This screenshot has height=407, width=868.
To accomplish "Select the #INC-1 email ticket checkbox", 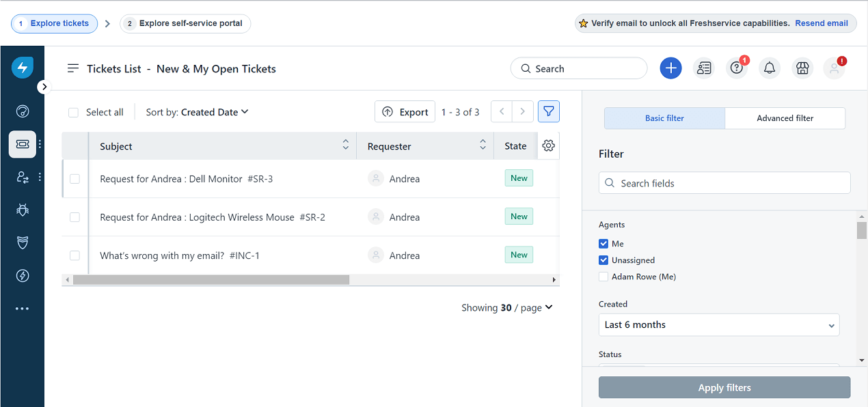I will click(x=74, y=255).
